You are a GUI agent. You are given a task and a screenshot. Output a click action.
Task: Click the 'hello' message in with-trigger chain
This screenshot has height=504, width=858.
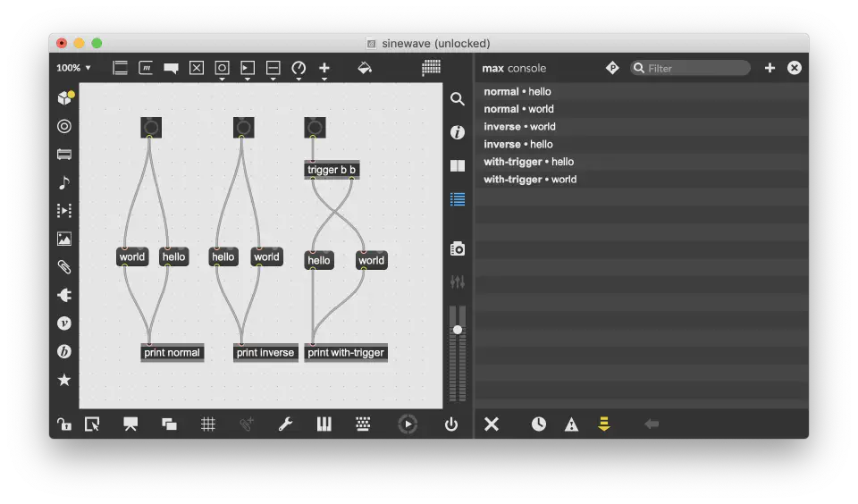tap(319, 260)
